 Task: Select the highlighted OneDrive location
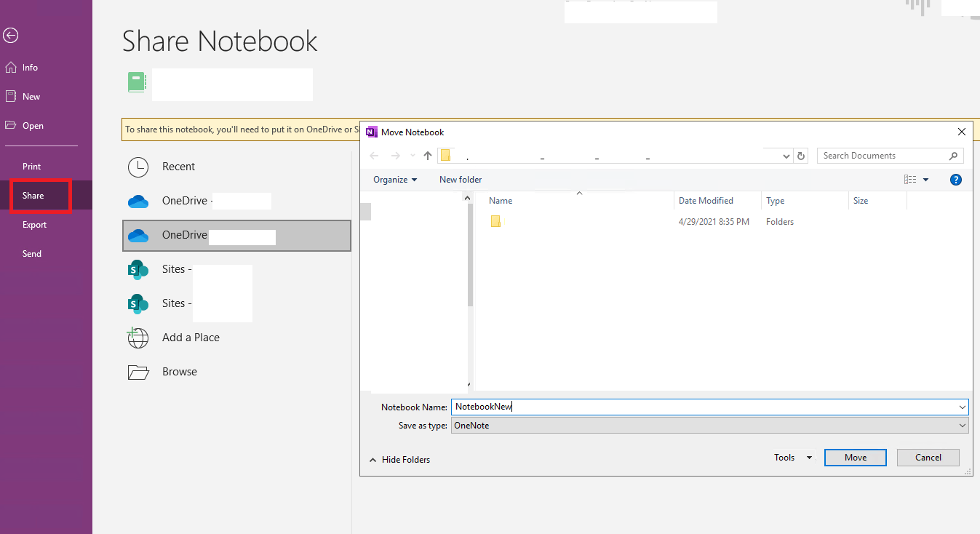coord(236,236)
